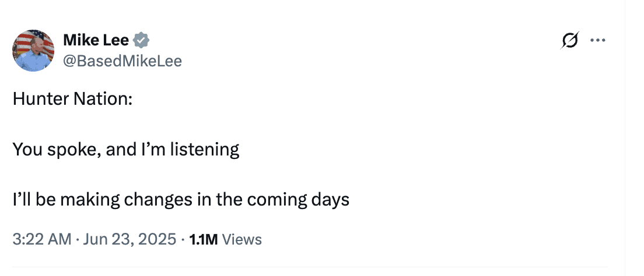Screen dimensions: 644x276
Task: Click the Grok explain post icon
Action: click(x=570, y=40)
